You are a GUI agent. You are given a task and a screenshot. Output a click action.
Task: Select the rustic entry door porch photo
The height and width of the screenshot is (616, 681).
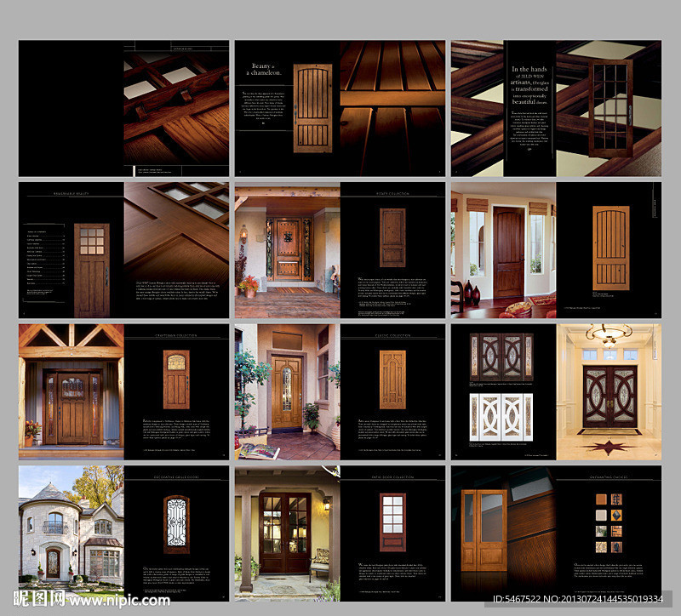287,250
